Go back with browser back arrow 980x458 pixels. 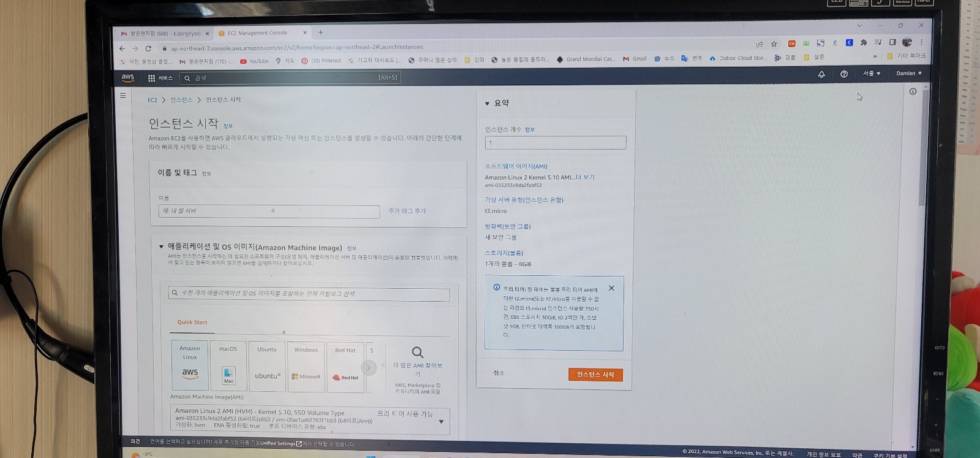[x=122, y=48]
